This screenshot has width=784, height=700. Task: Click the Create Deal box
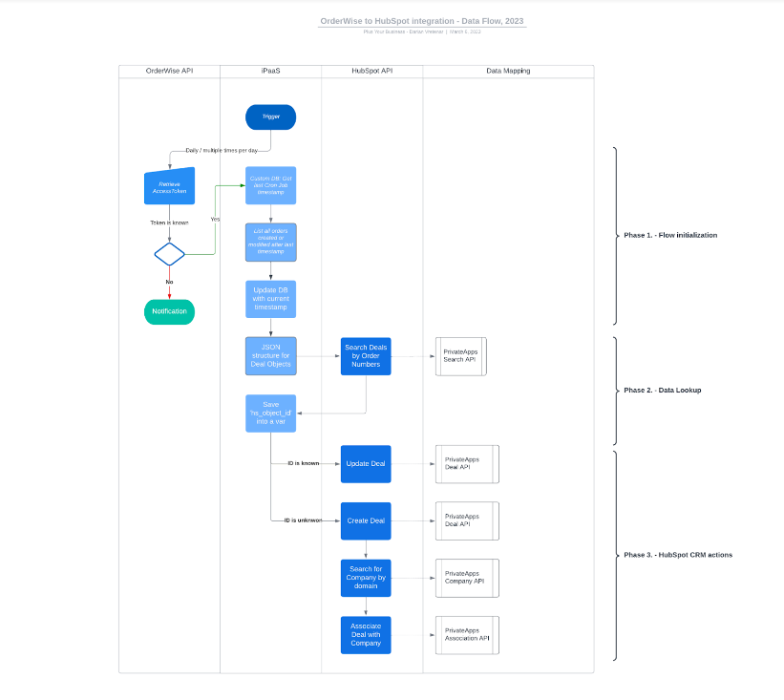366,521
